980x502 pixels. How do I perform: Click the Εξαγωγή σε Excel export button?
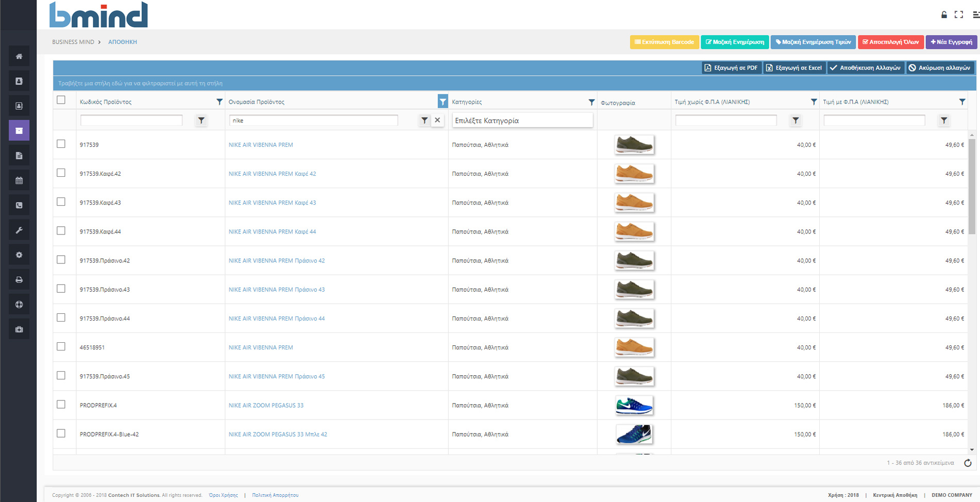pyautogui.click(x=794, y=68)
